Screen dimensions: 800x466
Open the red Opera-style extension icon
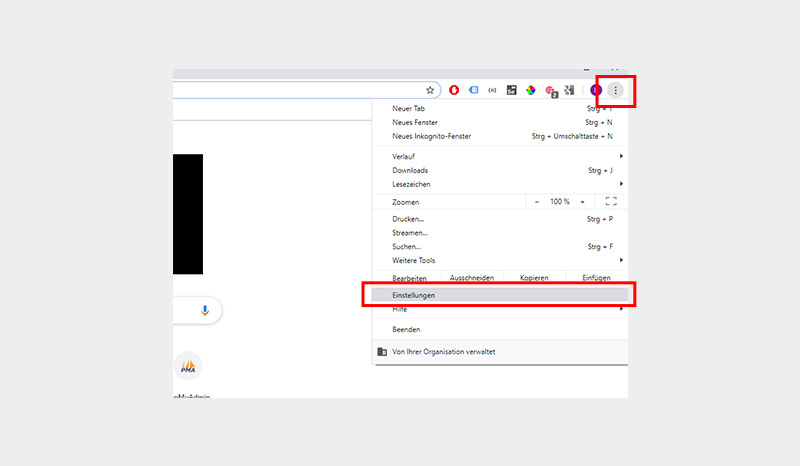click(454, 90)
